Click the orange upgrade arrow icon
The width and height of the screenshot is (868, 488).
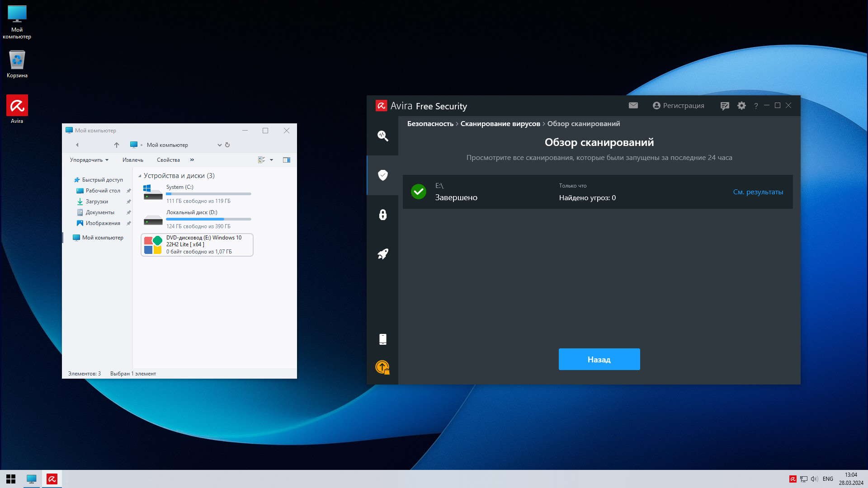tap(382, 367)
